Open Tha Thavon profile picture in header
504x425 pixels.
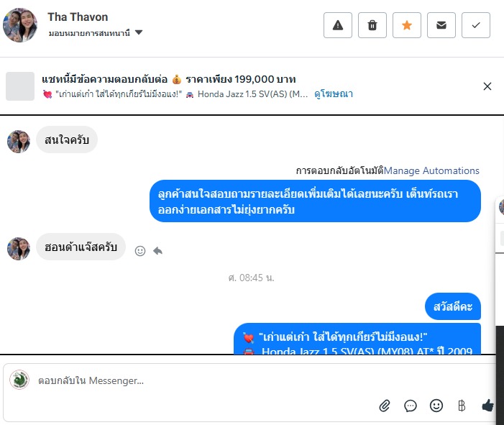pos(20,25)
